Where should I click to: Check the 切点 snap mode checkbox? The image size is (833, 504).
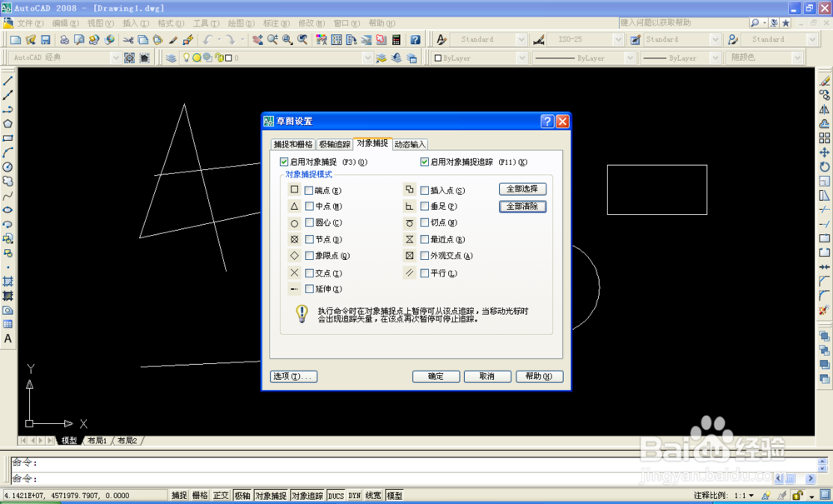click(x=424, y=223)
